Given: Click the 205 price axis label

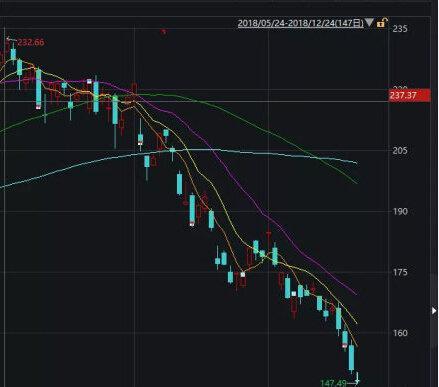Looking at the screenshot, I should tap(400, 151).
